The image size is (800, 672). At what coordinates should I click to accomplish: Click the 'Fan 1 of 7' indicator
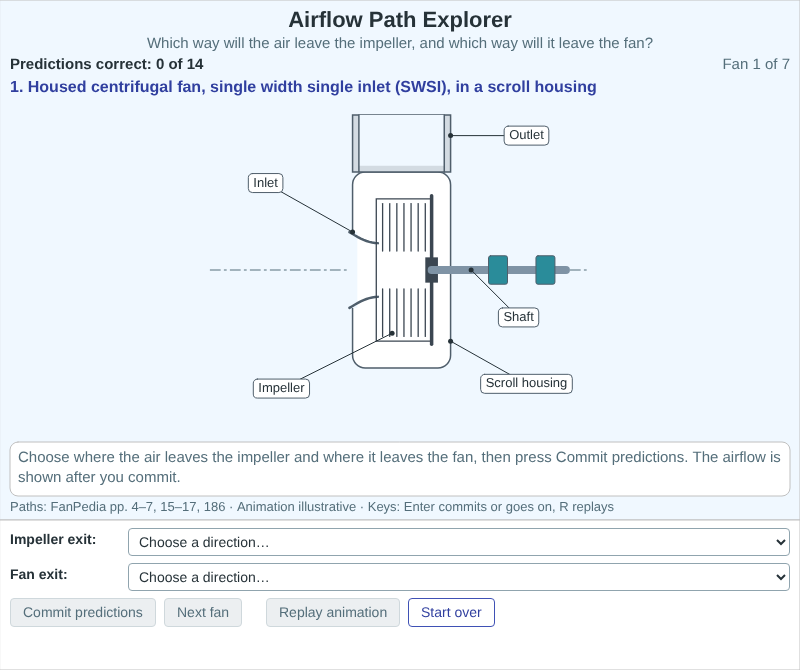point(756,64)
